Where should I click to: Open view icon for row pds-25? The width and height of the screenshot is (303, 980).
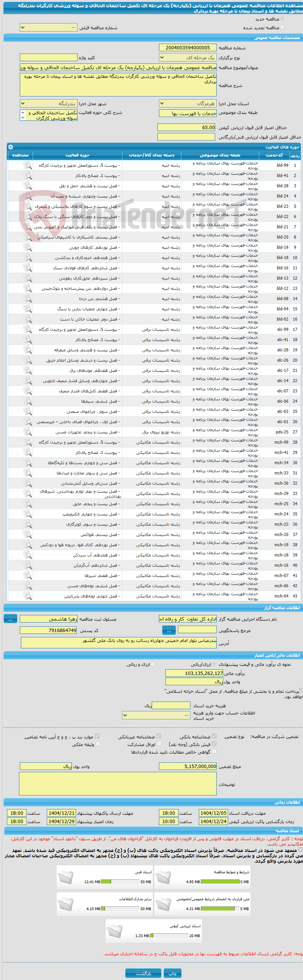[x=27, y=432]
